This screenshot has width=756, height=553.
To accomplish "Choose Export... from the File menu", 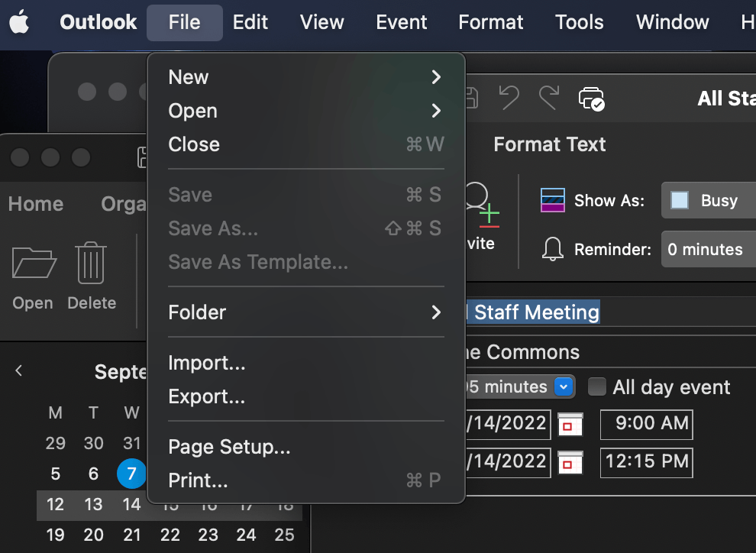I will (207, 397).
